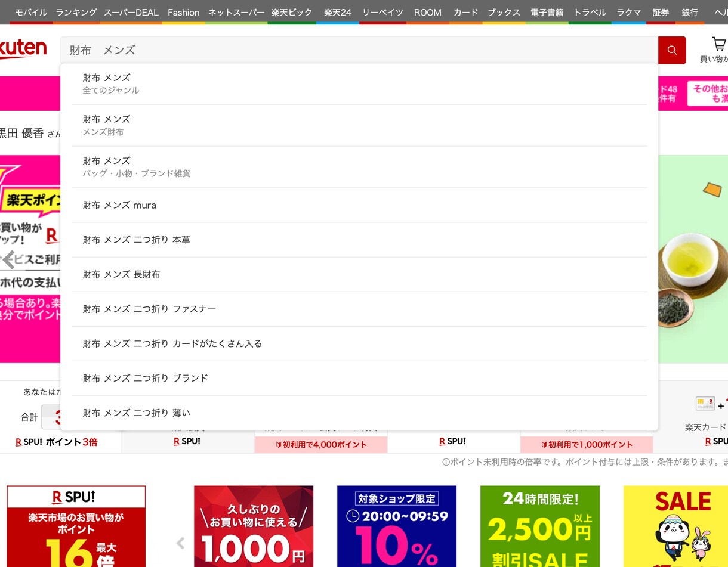The width and height of the screenshot is (728, 567).
Task: Open the shopping cart icon
Action: click(x=718, y=44)
